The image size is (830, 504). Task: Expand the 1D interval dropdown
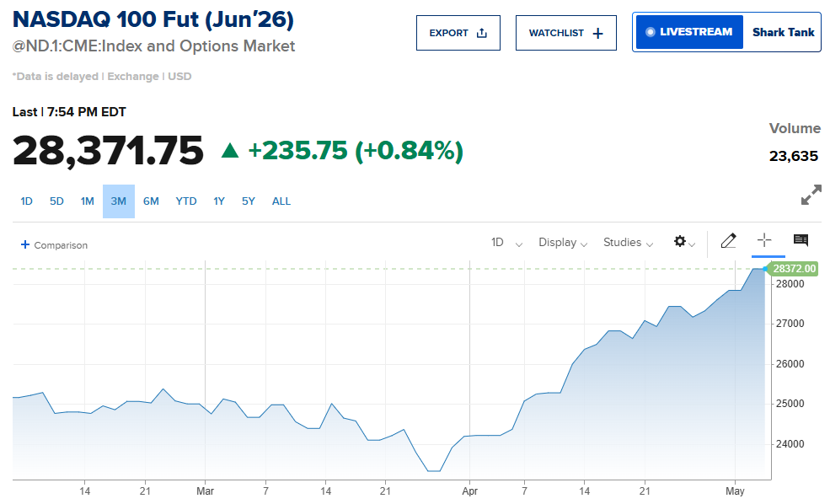(x=507, y=243)
